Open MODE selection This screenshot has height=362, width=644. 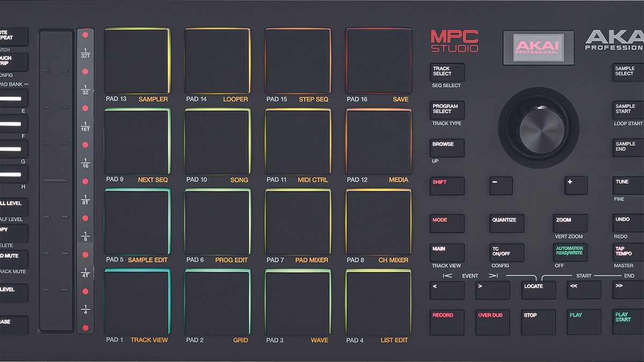pyautogui.click(x=447, y=223)
